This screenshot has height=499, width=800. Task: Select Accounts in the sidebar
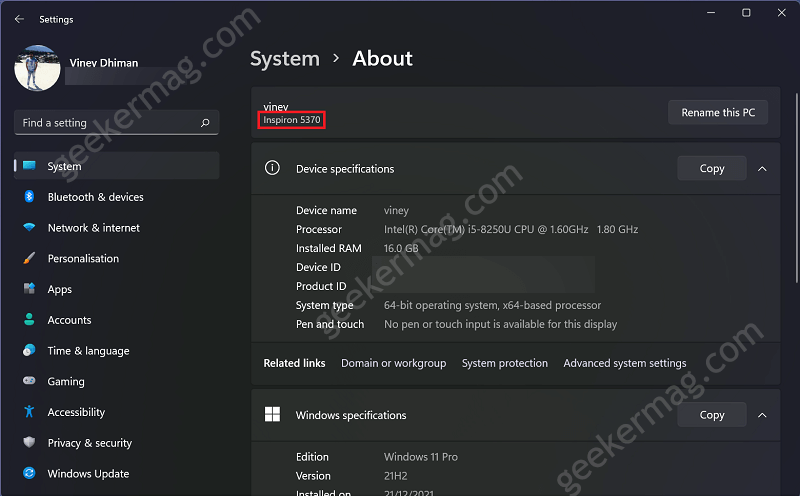pos(117,320)
